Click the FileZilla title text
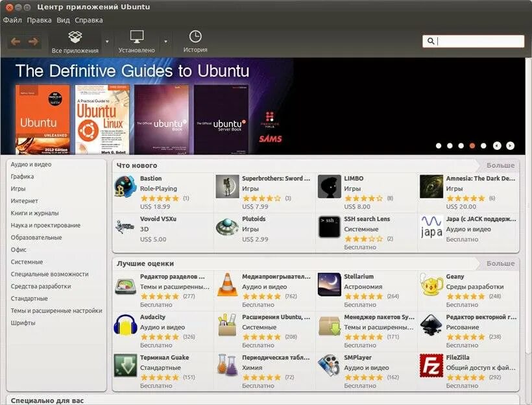532x405 pixels. [x=457, y=358]
